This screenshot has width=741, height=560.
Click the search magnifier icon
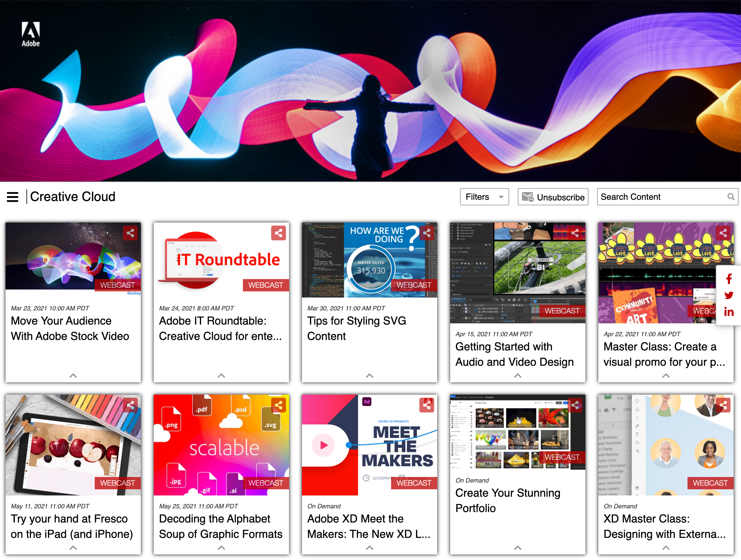(731, 197)
